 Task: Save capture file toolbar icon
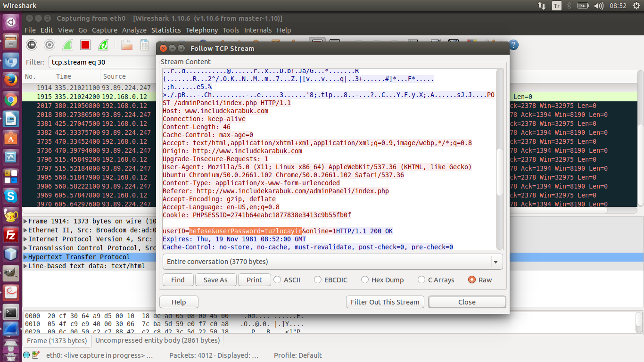[x=145, y=45]
